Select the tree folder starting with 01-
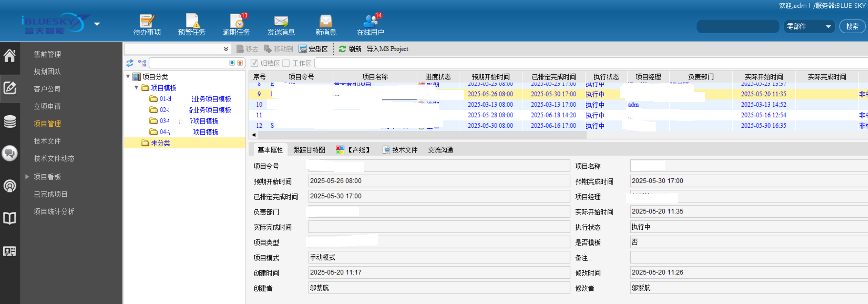 click(x=190, y=99)
